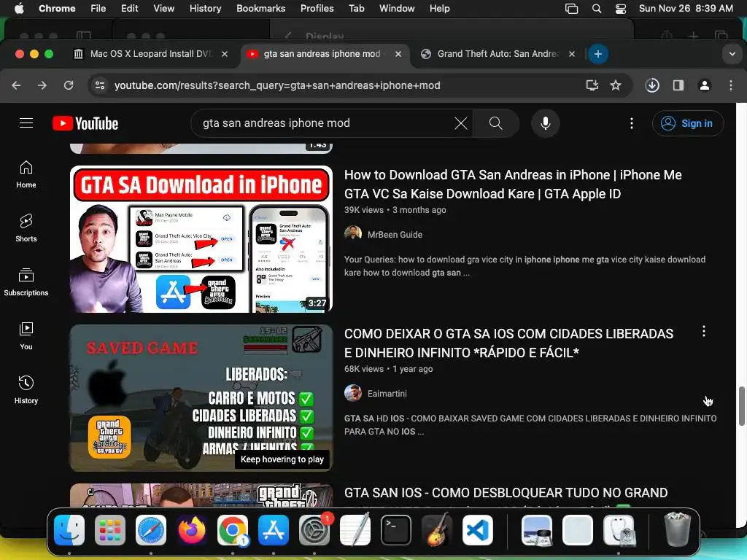This screenshot has width=747, height=560.
Task: Open the Profiles menu
Action: click(x=317, y=9)
